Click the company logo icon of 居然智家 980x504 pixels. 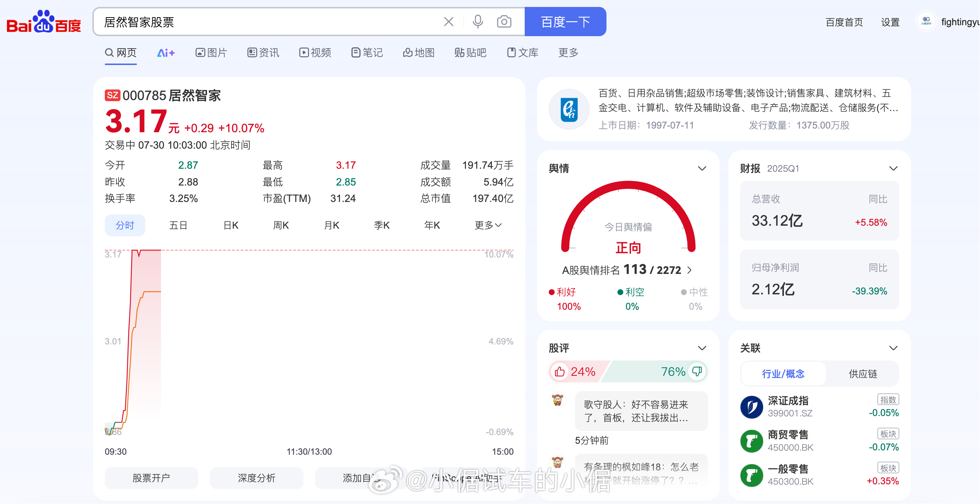[x=569, y=109]
